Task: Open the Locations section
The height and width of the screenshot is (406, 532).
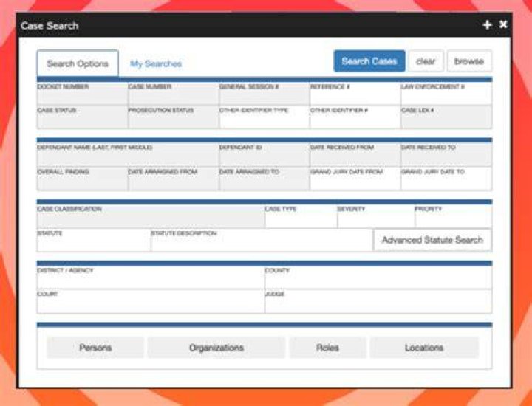Action: click(x=424, y=348)
